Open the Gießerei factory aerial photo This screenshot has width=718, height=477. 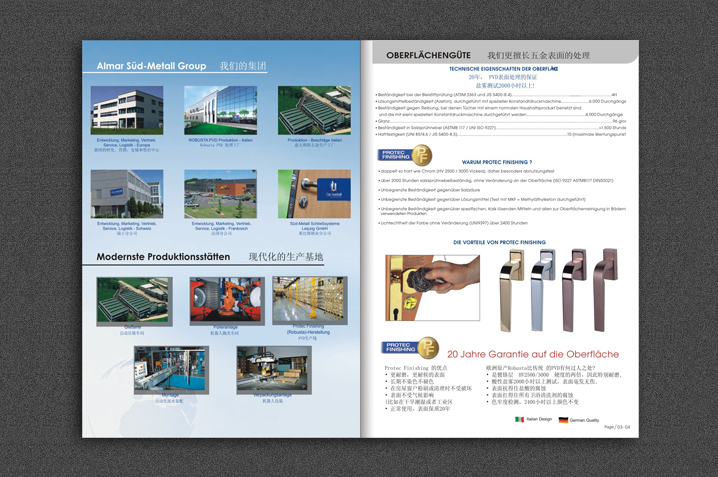click(x=134, y=301)
